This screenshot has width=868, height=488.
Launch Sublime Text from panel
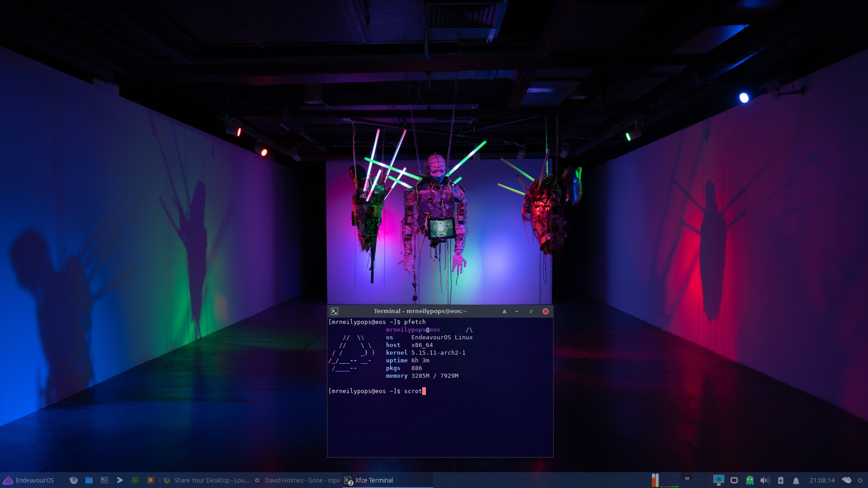151,480
